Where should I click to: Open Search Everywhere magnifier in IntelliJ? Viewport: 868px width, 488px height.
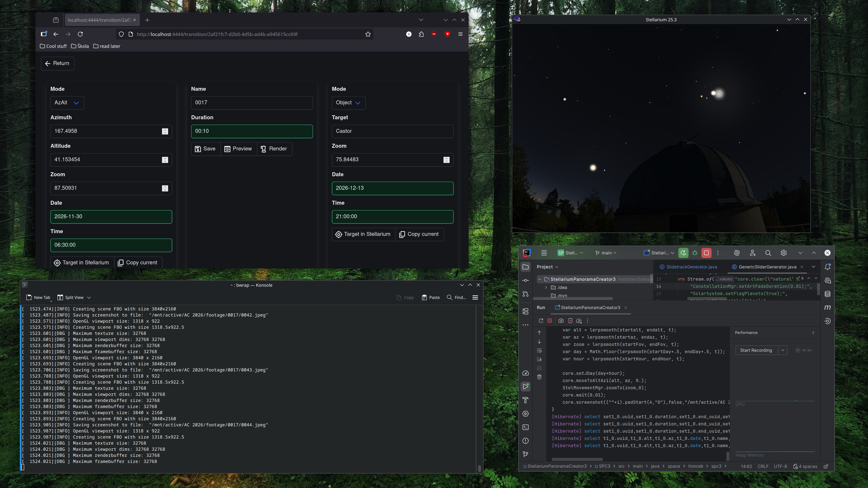pos(768,253)
